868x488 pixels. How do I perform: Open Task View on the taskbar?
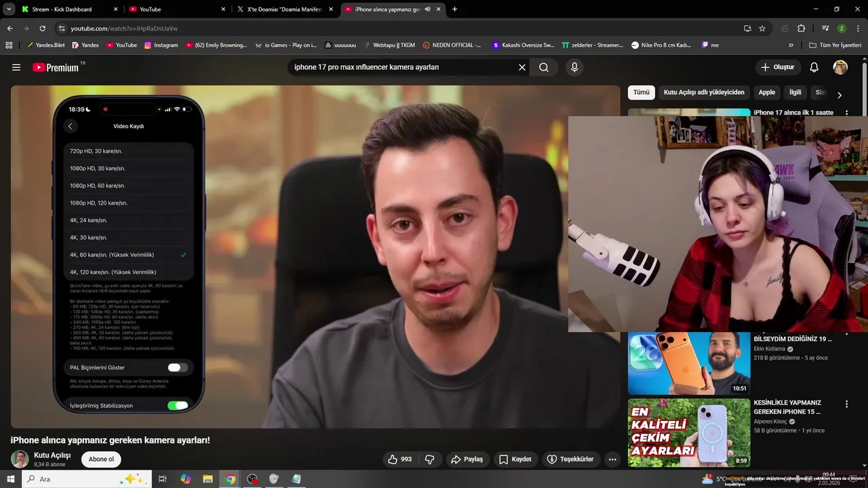click(x=163, y=479)
